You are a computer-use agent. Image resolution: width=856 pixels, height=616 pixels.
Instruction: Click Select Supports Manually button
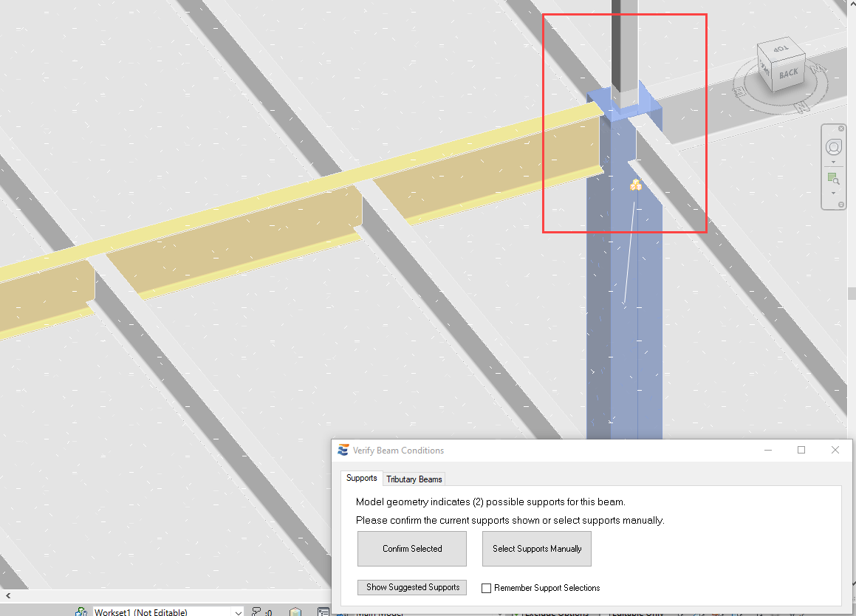coord(537,549)
